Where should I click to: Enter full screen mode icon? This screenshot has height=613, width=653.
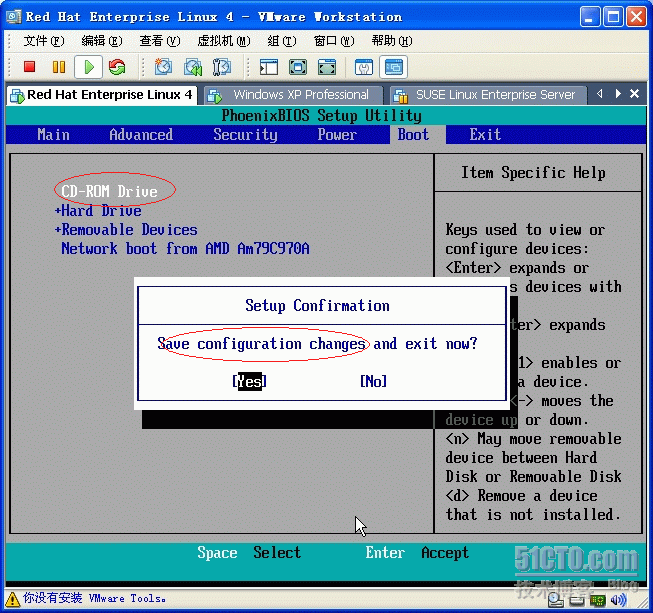click(x=327, y=67)
